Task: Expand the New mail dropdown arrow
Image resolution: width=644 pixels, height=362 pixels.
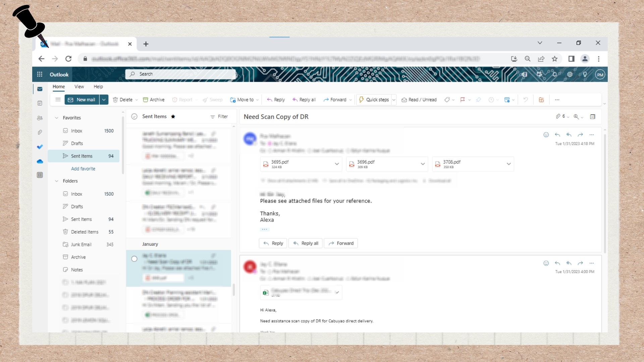Action: tap(104, 100)
